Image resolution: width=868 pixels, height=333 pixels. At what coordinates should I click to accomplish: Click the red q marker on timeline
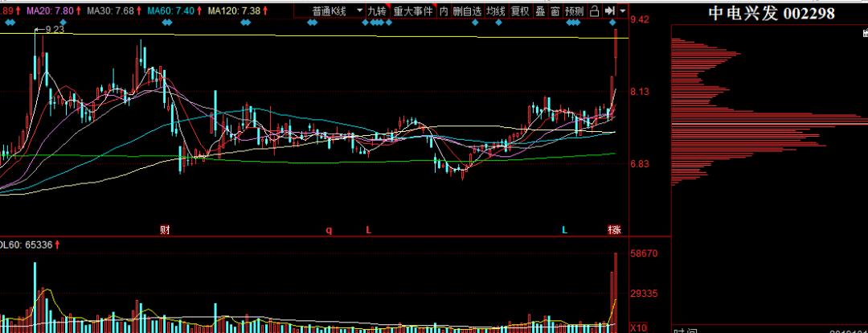coord(329,231)
